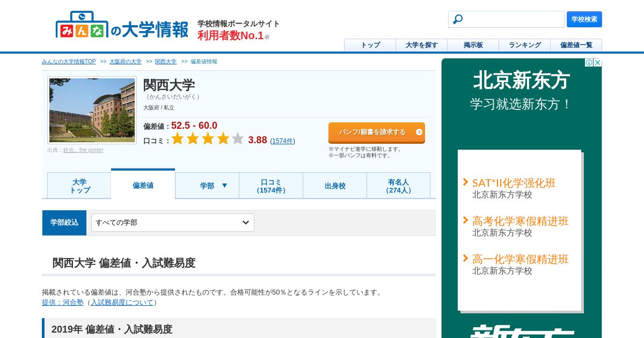Open the トップ navigation menu
This screenshot has width=644, height=338.
click(x=370, y=45)
